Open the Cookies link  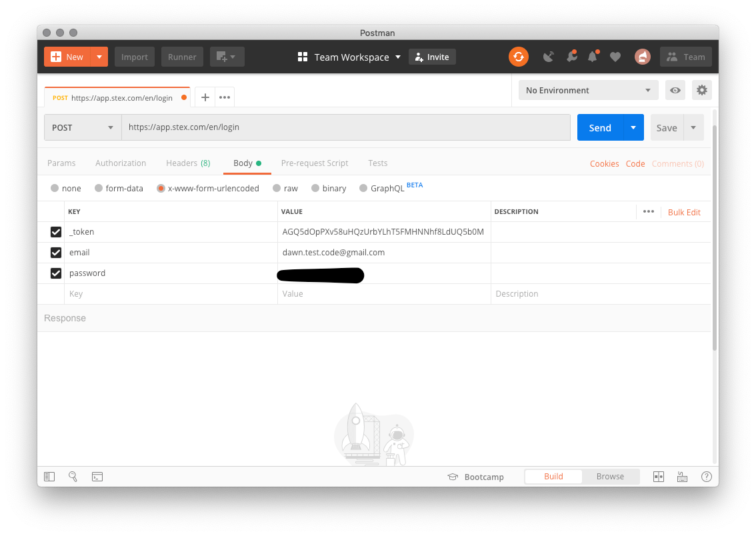click(604, 163)
